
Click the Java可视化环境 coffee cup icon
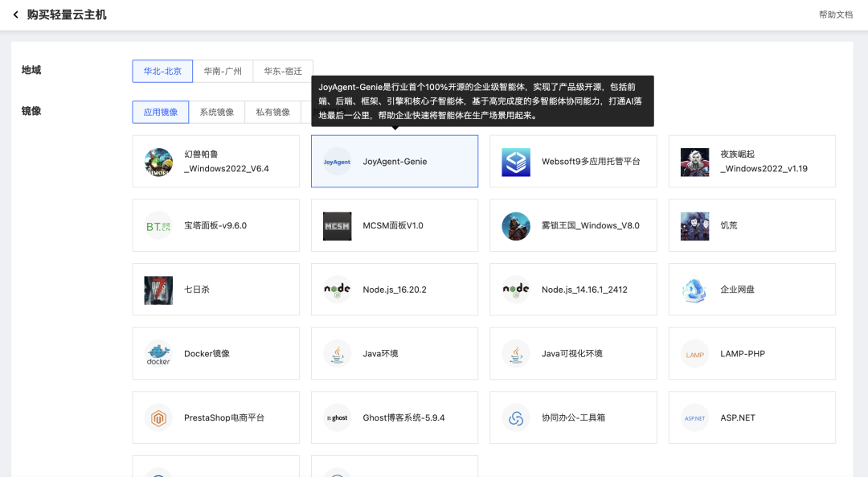click(x=516, y=354)
